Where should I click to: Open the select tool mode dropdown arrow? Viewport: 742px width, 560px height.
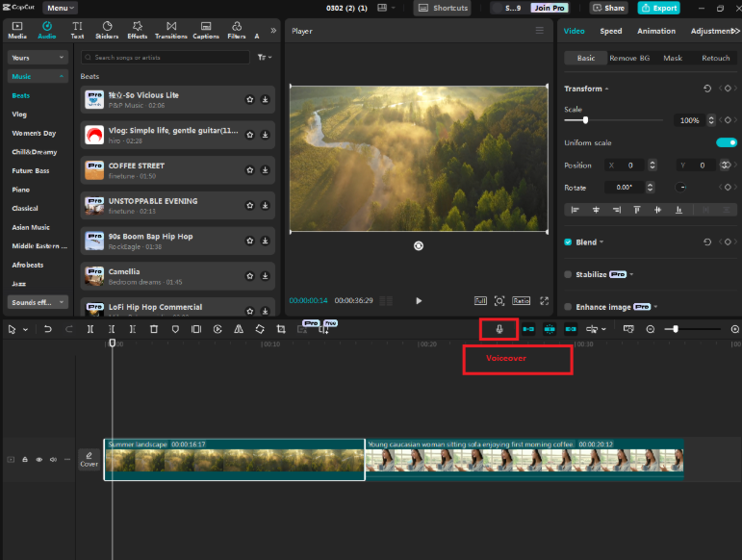pos(26,330)
